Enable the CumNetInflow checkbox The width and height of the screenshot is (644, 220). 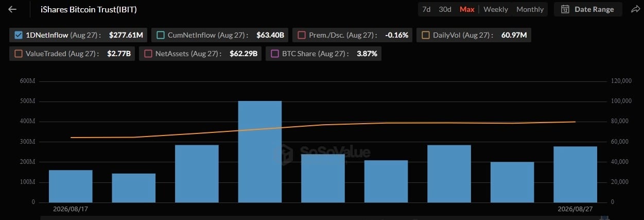click(160, 35)
